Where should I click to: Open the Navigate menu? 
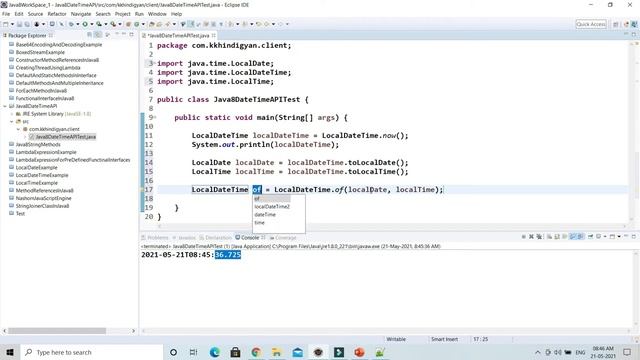[x=81, y=14]
